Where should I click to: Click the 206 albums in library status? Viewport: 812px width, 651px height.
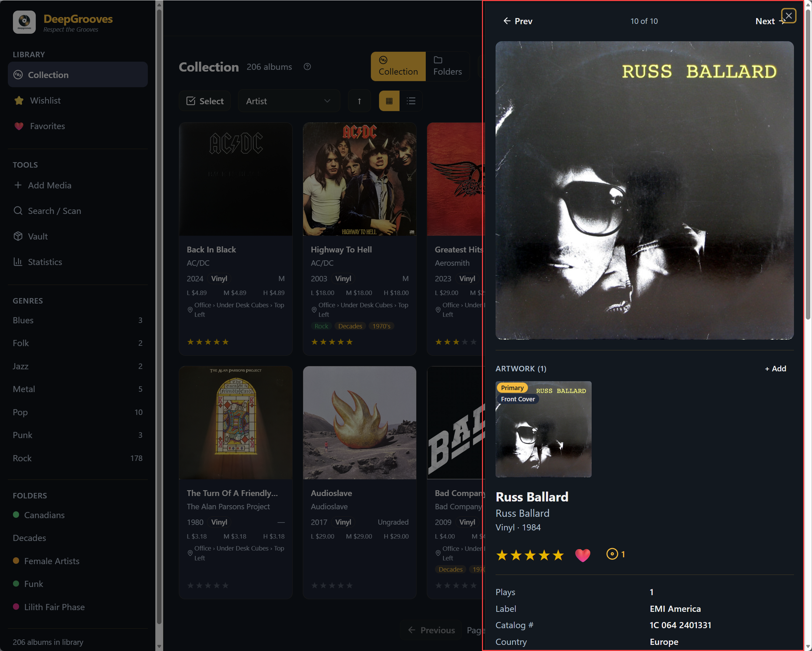[48, 642]
